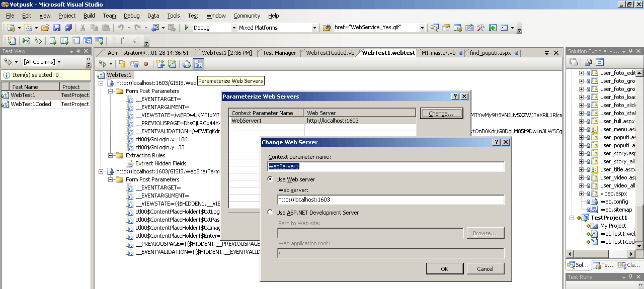This screenshot has height=289, width=644.
Task: Click the Set Credentials lock icon
Action: click(x=134, y=64)
